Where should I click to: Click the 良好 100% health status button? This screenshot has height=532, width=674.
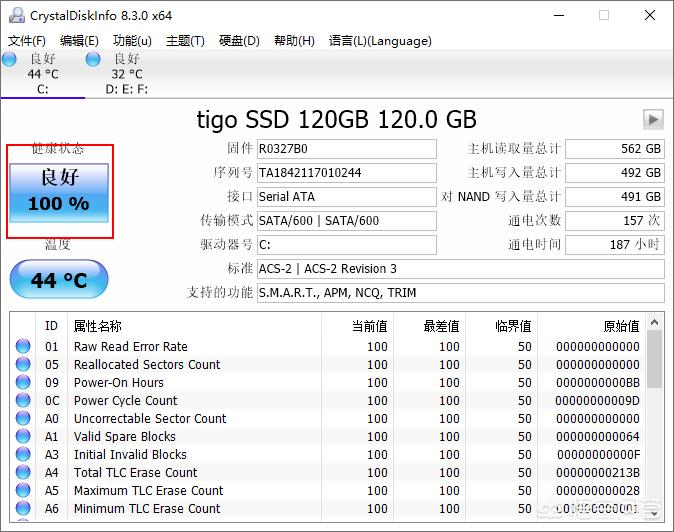coord(59,191)
